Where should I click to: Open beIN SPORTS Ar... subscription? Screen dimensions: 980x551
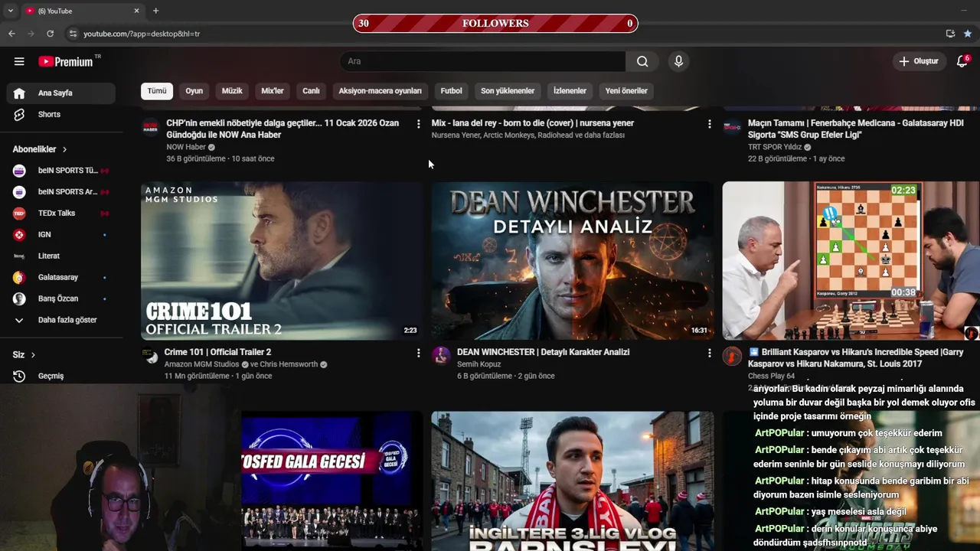(61, 192)
